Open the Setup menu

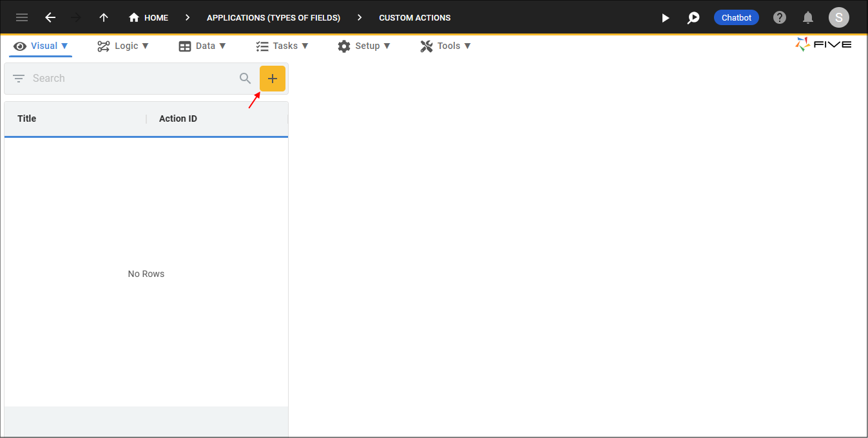[x=364, y=46]
